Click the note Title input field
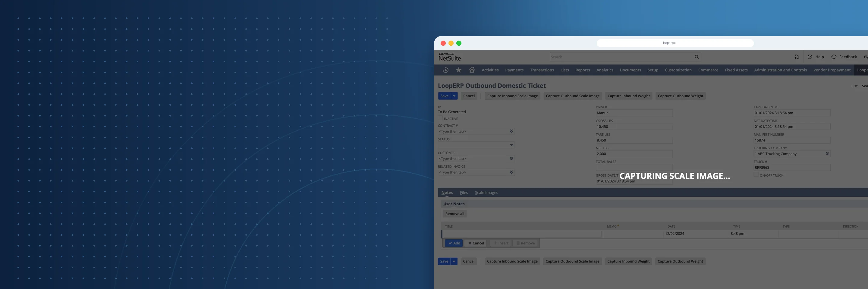The image size is (868, 289). tap(522, 234)
